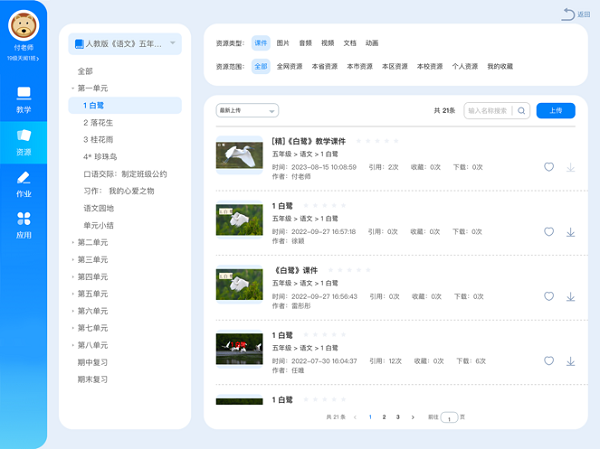Select 图片 resource type filter
Viewport: 600px width, 449px height.
tap(283, 44)
